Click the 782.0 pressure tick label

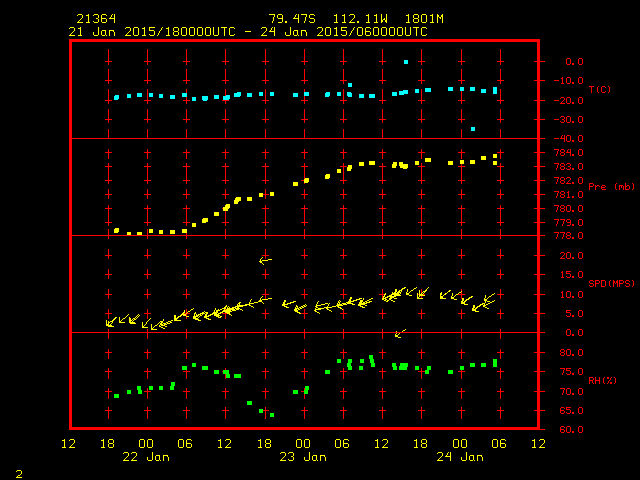click(x=569, y=180)
